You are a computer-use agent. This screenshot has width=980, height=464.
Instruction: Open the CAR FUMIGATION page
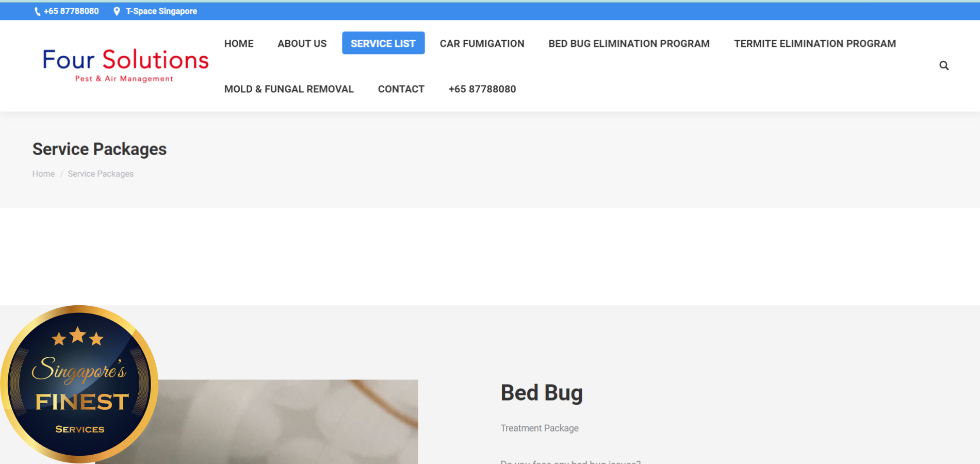click(x=482, y=44)
